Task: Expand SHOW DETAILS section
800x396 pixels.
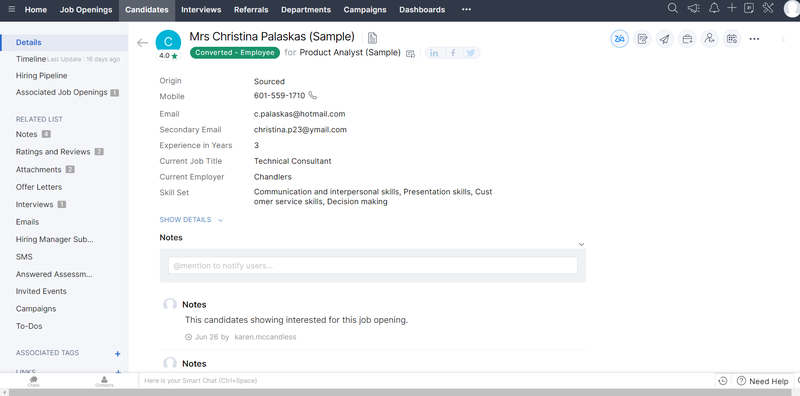Action: click(191, 220)
